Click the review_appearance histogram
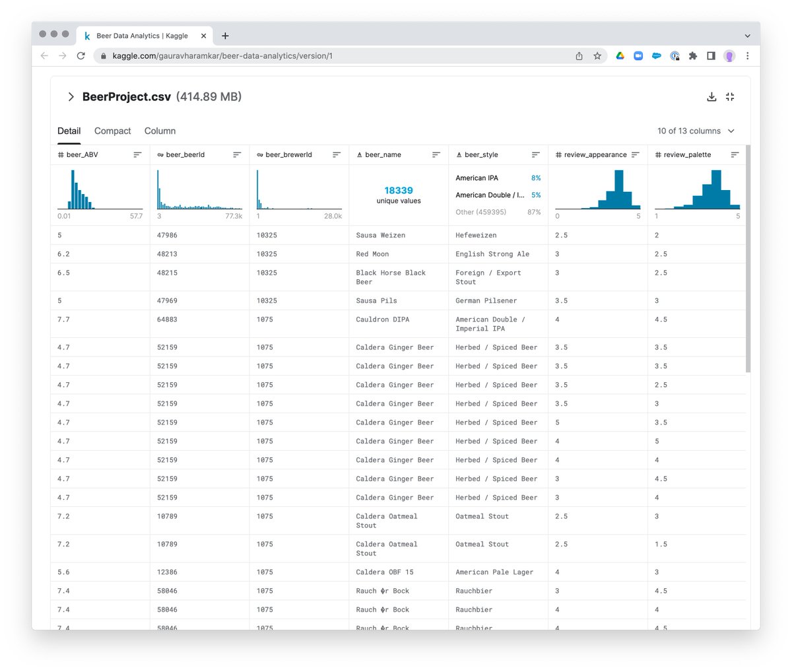The width and height of the screenshot is (792, 672). (x=598, y=189)
